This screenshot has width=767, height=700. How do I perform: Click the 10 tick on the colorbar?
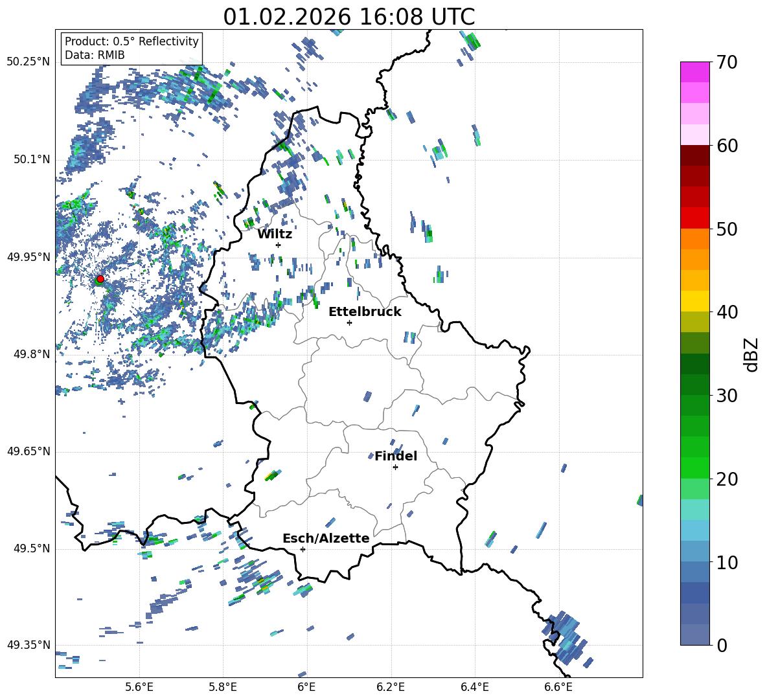point(727,563)
